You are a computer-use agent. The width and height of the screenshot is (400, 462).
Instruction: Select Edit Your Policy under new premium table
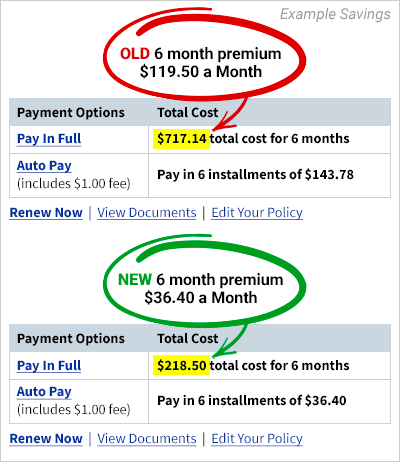click(257, 439)
